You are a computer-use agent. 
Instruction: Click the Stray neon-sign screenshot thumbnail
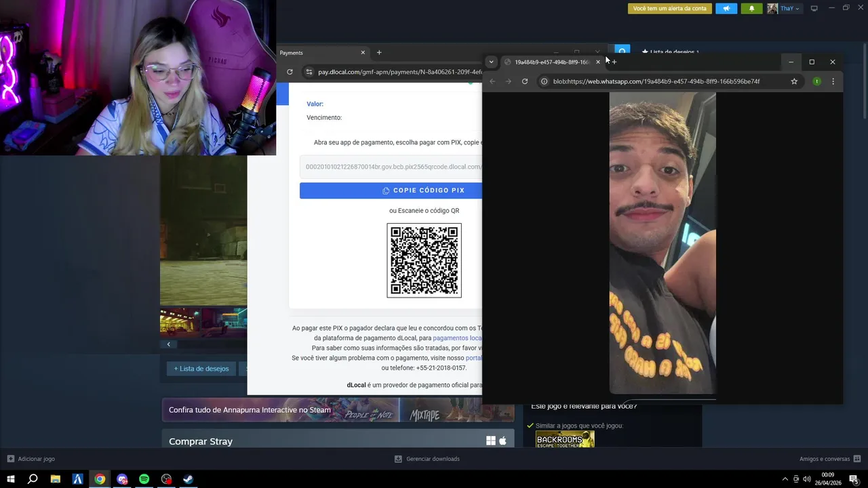click(x=180, y=323)
